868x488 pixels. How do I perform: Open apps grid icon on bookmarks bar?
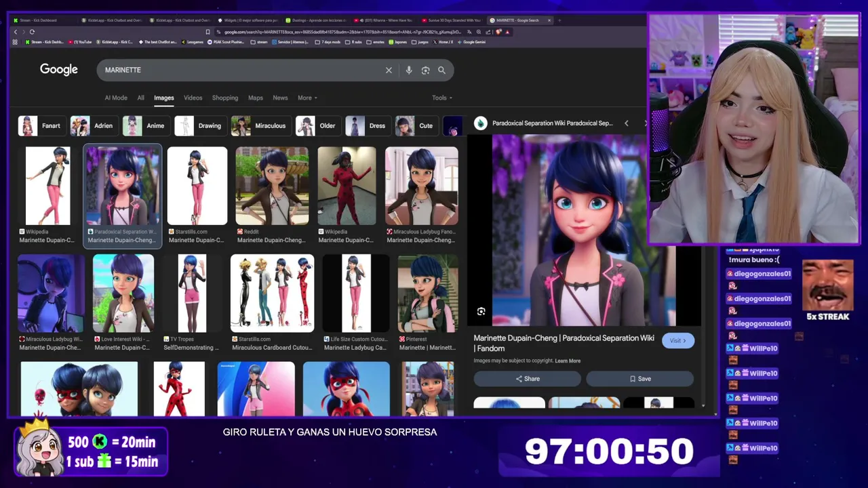point(15,42)
